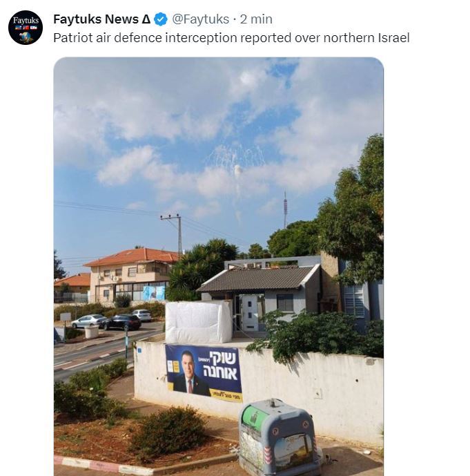Click the antenna tower in the photo
This screenshot has height=476, width=470.
[285, 210]
